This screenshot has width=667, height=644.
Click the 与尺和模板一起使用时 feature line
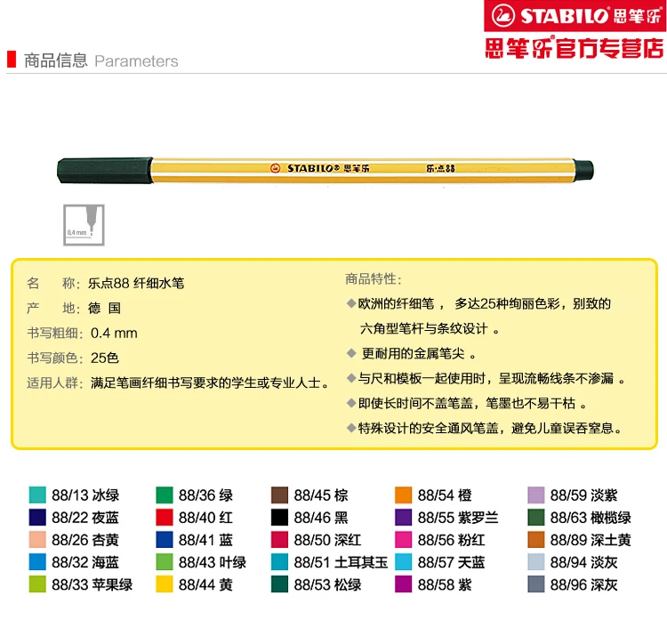pyautogui.click(x=486, y=379)
